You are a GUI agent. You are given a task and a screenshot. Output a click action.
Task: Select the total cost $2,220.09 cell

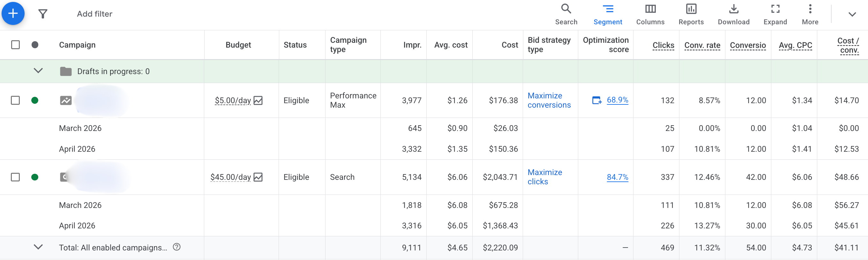(500, 248)
